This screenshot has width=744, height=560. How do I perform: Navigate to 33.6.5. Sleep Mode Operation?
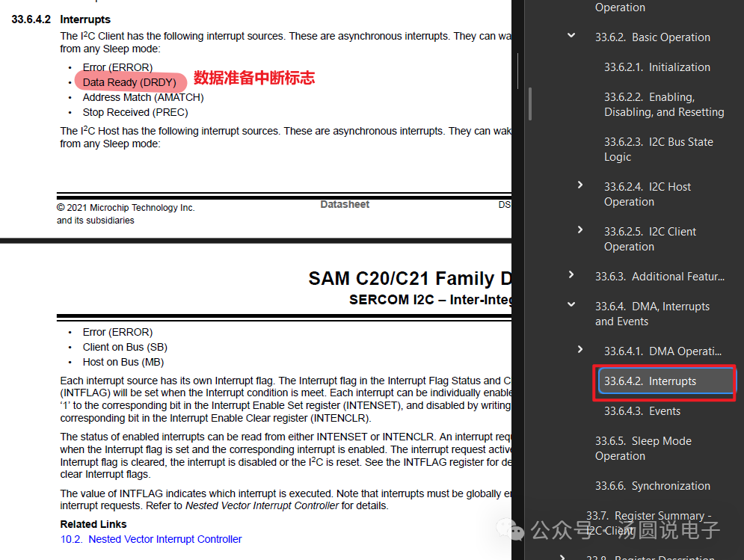(x=643, y=449)
